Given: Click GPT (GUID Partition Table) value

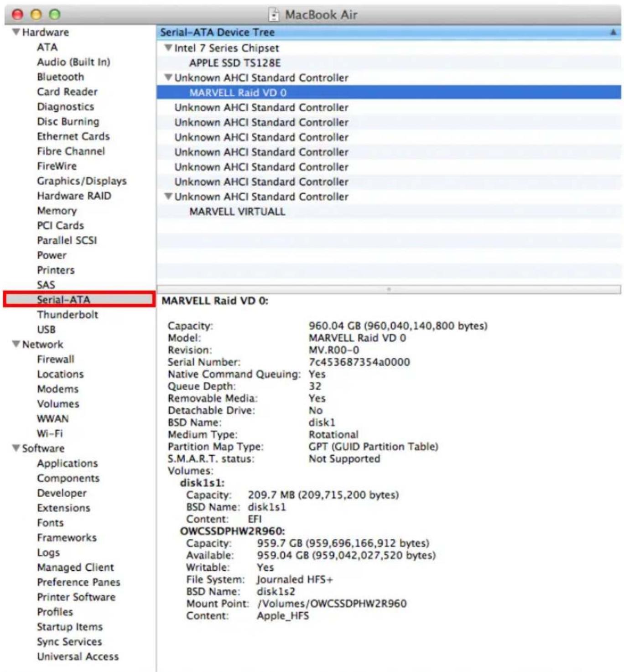Looking at the screenshot, I should 374,447.
